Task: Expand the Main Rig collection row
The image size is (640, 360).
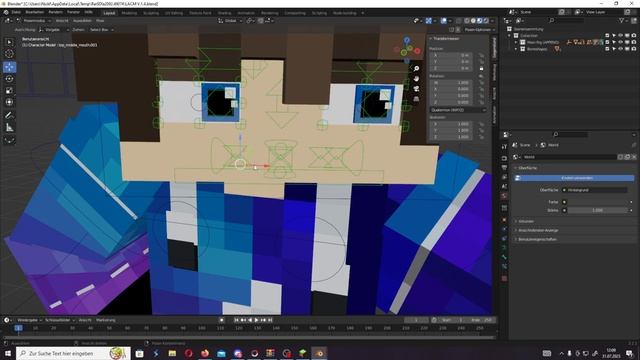Action: (x=516, y=42)
